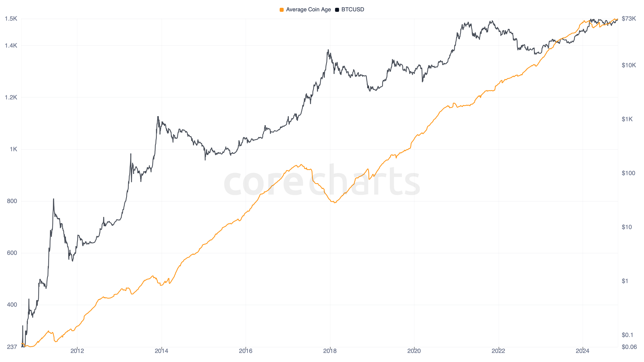Screen dimensions: 644x362
Task: Click the 1.5K left axis label
Action: [11, 19]
